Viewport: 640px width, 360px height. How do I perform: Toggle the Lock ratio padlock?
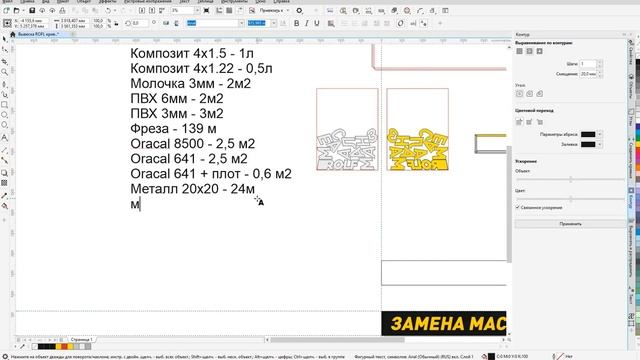(x=116, y=23)
